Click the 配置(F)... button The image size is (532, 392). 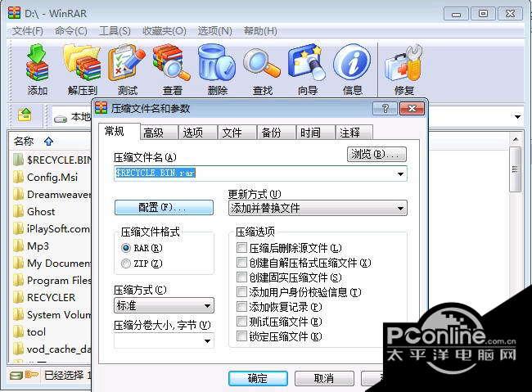164,207
